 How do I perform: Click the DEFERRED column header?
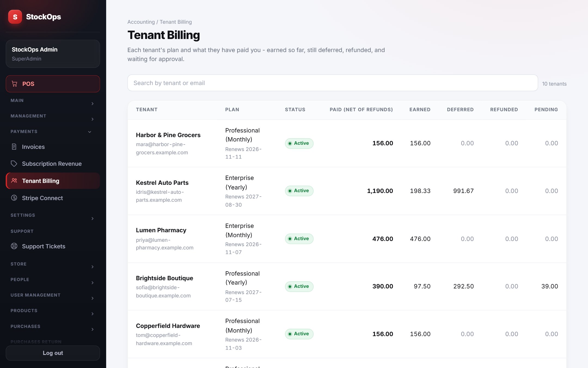pos(460,110)
